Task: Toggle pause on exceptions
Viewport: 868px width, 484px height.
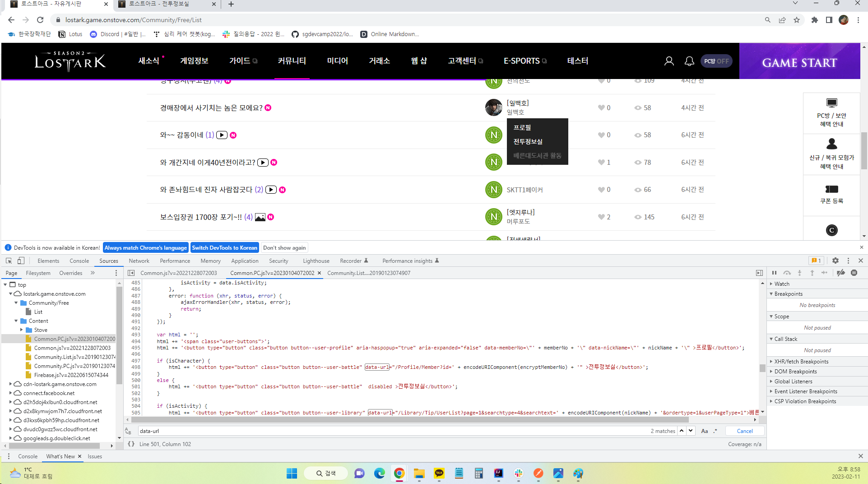Action: click(x=854, y=273)
